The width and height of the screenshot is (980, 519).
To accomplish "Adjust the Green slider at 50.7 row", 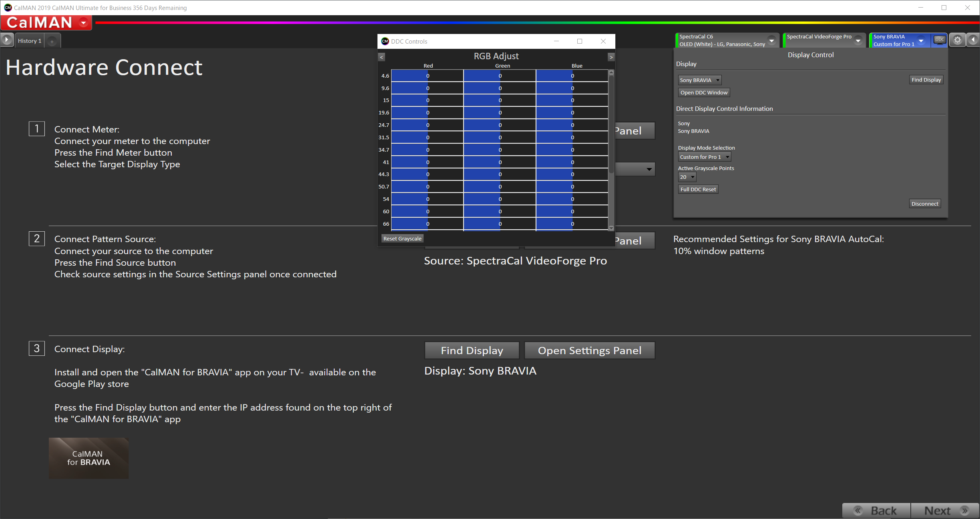I will [500, 186].
